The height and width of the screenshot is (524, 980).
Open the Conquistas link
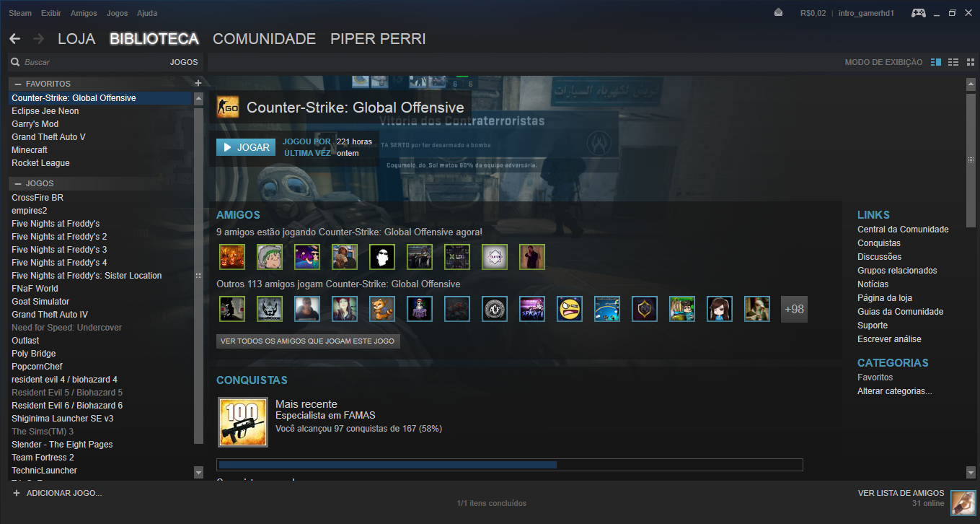[879, 243]
